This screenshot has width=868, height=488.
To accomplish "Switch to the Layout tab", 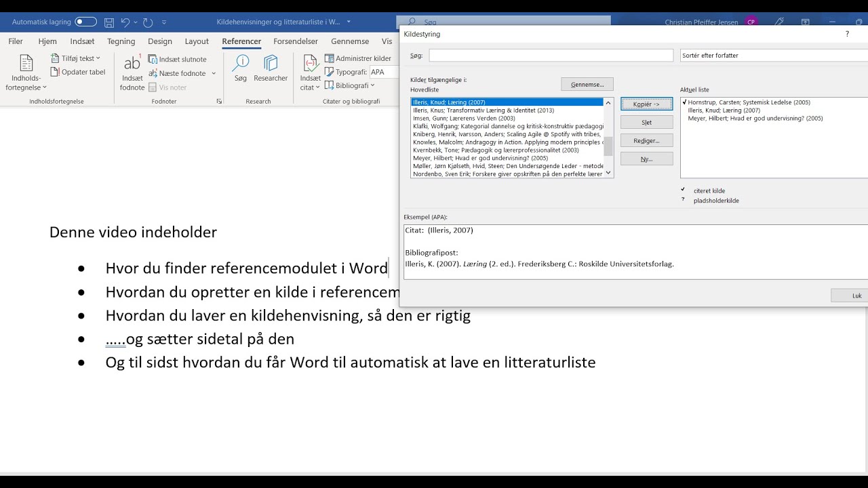I will (197, 41).
